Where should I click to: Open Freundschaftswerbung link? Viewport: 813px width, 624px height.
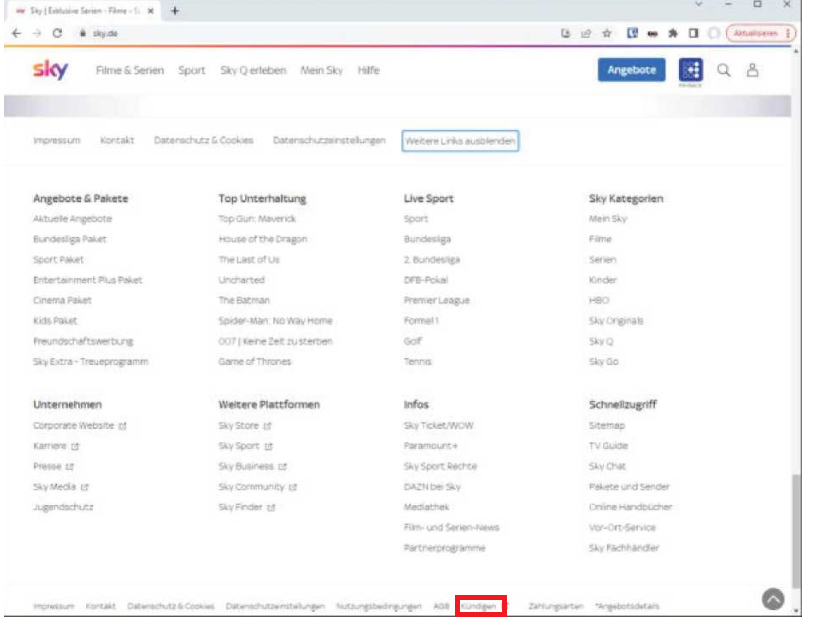83,341
